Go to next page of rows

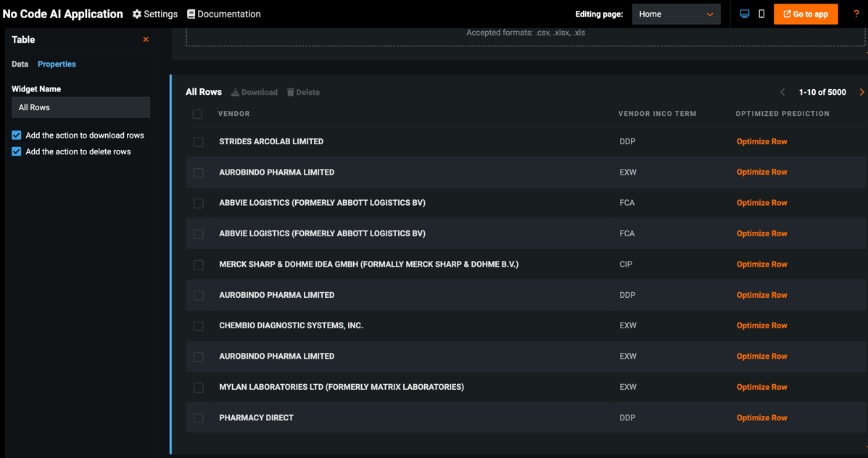861,92
